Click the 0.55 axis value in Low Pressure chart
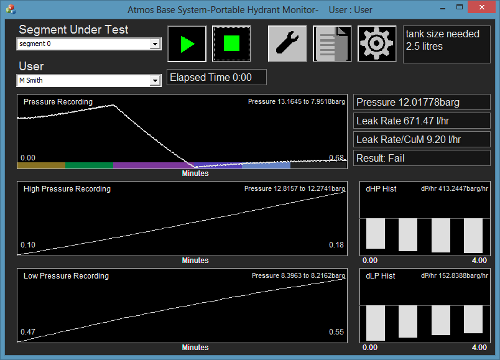This screenshot has width=500, height=360. 336,332
